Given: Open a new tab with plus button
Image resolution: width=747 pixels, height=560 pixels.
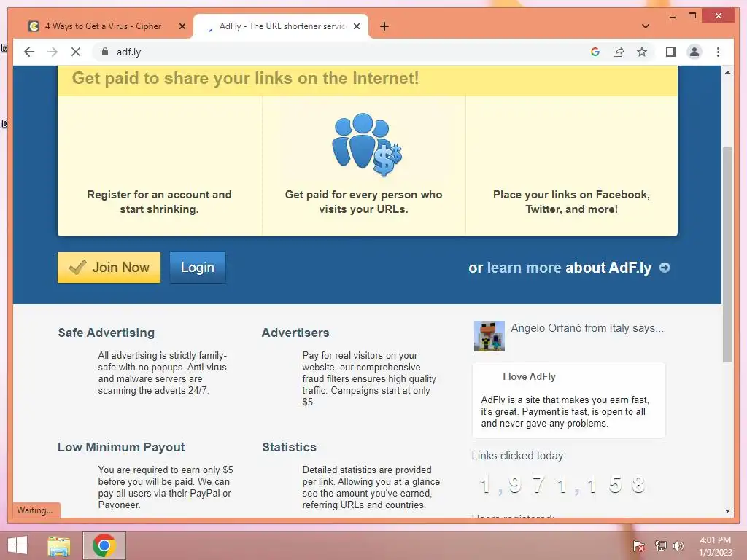Looking at the screenshot, I should pyautogui.click(x=384, y=26).
